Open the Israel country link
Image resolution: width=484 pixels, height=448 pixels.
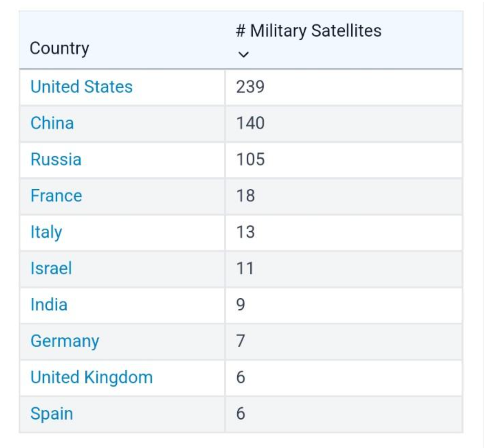51,269
